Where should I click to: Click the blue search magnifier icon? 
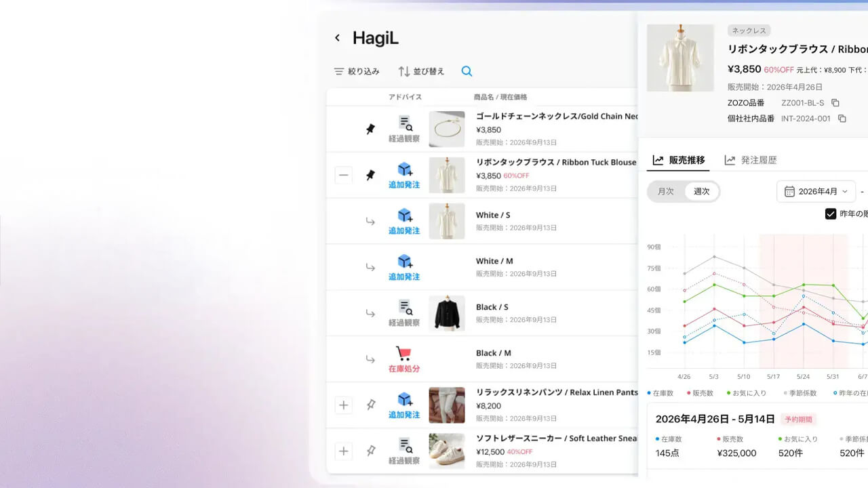click(x=467, y=71)
